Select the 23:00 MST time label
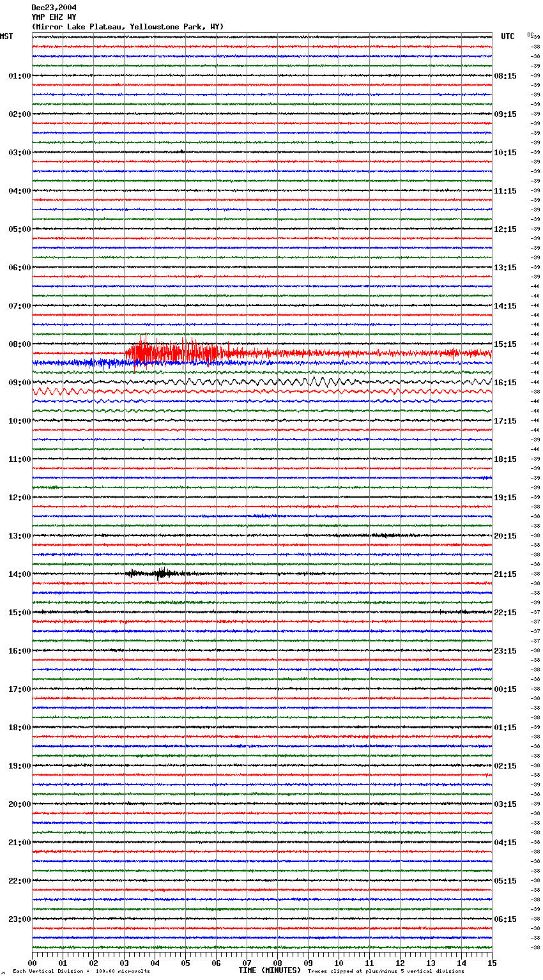 point(20,919)
